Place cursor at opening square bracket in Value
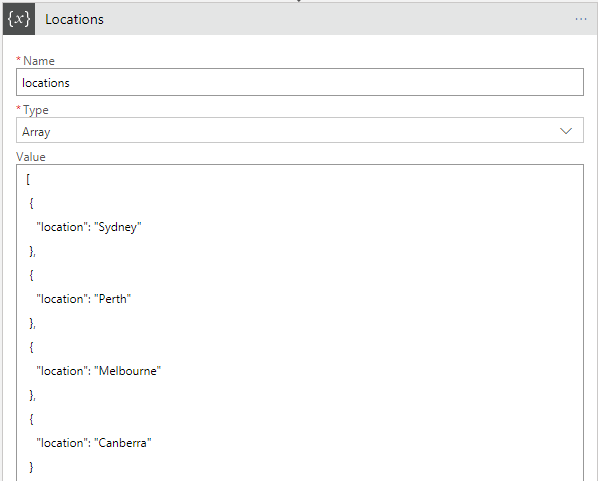Viewport: 598px width, 489px height. (28, 179)
